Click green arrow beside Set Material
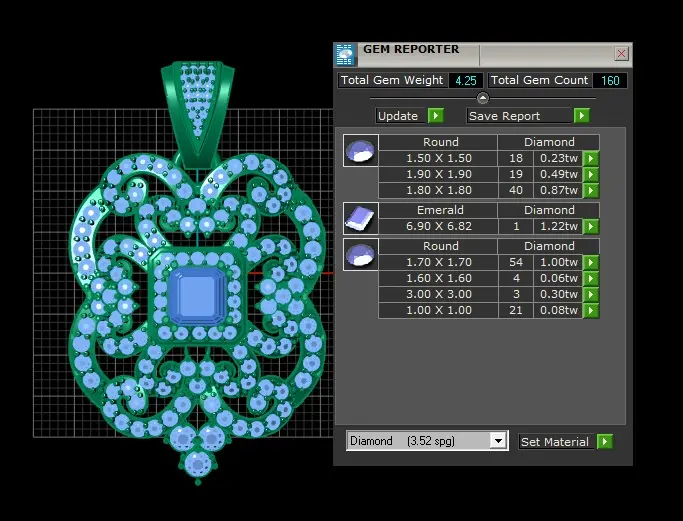The width and height of the screenshot is (683, 521). click(605, 441)
